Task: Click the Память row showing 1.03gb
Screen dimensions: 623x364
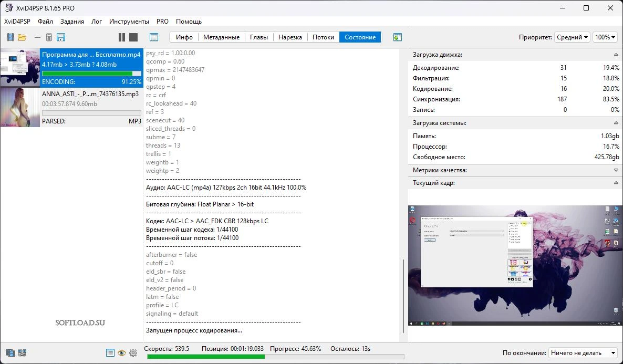Action: pos(515,136)
